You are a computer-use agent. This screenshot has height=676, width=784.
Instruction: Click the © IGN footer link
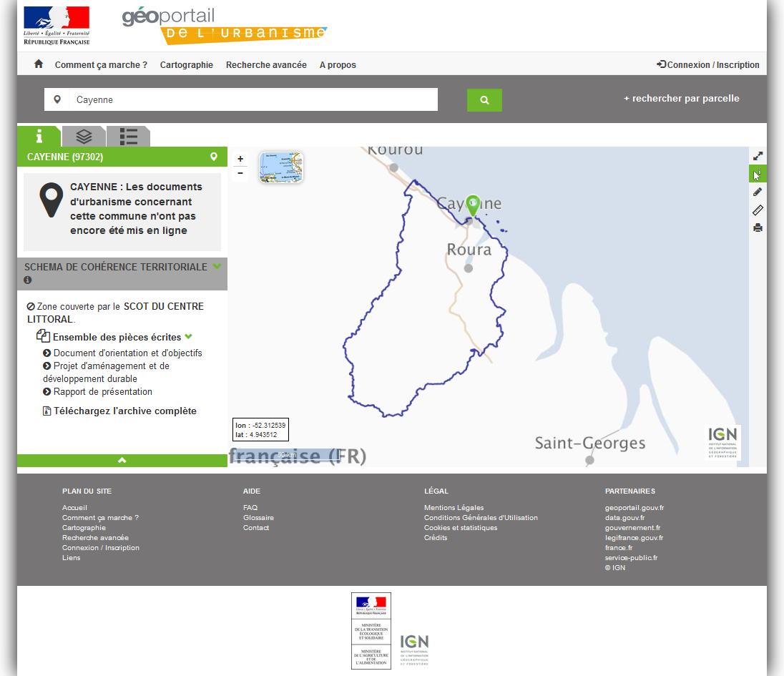(615, 567)
